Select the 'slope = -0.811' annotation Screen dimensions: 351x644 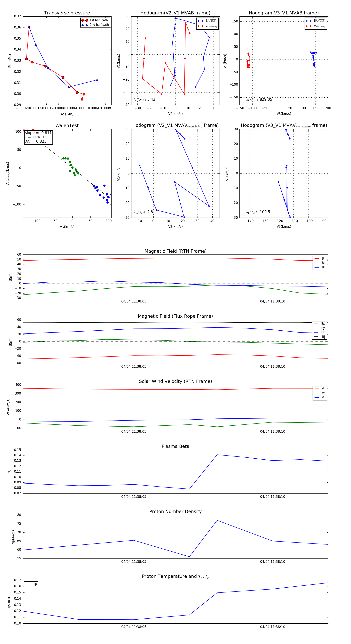coord(38,133)
